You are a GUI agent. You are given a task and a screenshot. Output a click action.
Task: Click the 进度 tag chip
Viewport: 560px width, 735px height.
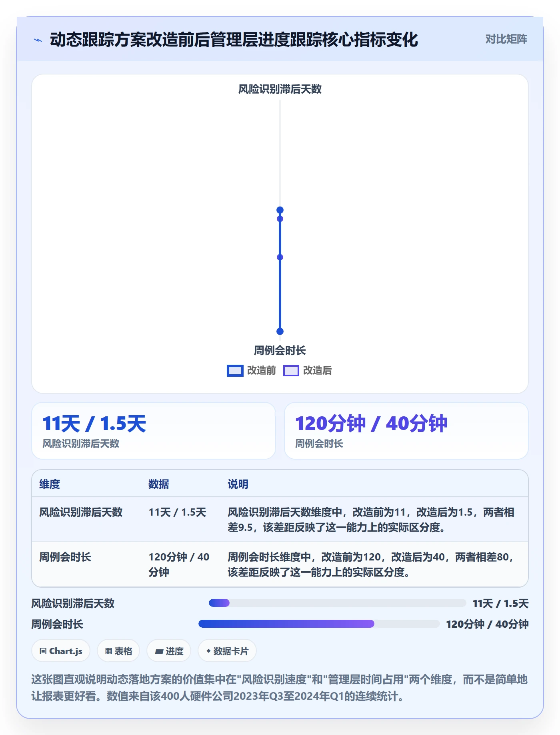coord(169,651)
